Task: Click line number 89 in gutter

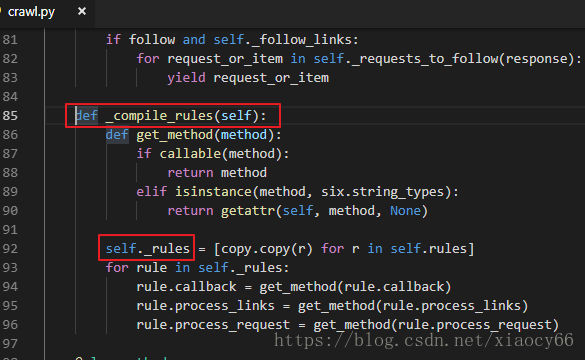Action: [10, 192]
